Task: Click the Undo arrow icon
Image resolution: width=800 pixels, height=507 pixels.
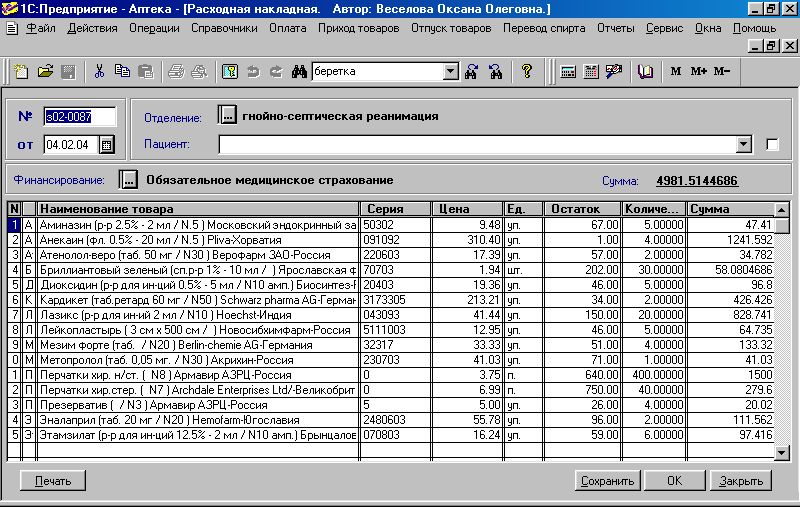Action: coord(253,71)
